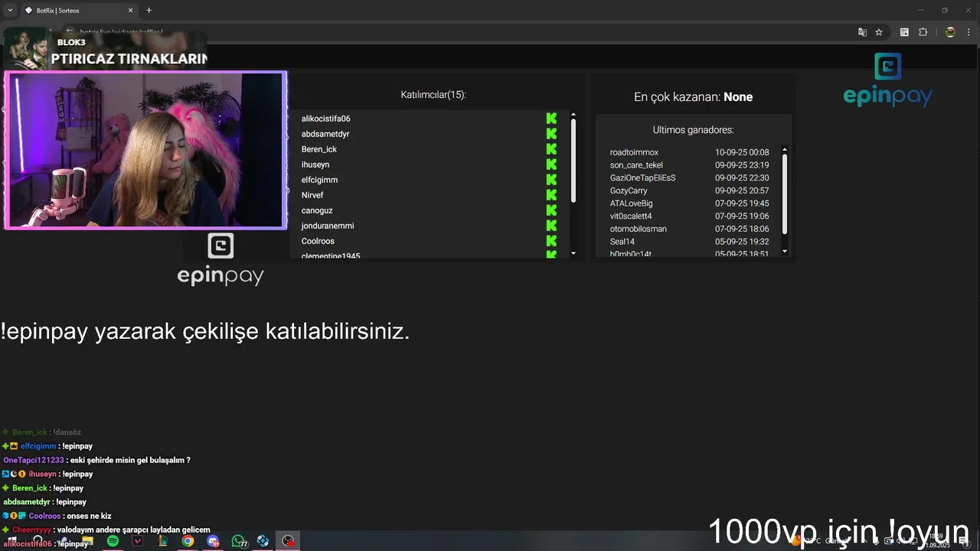Click the Kick icon next to Nirvef
The image size is (980, 551).
(551, 195)
